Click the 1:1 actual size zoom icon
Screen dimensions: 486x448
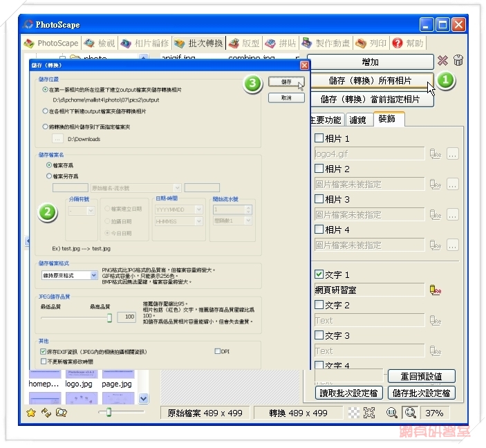392,413
